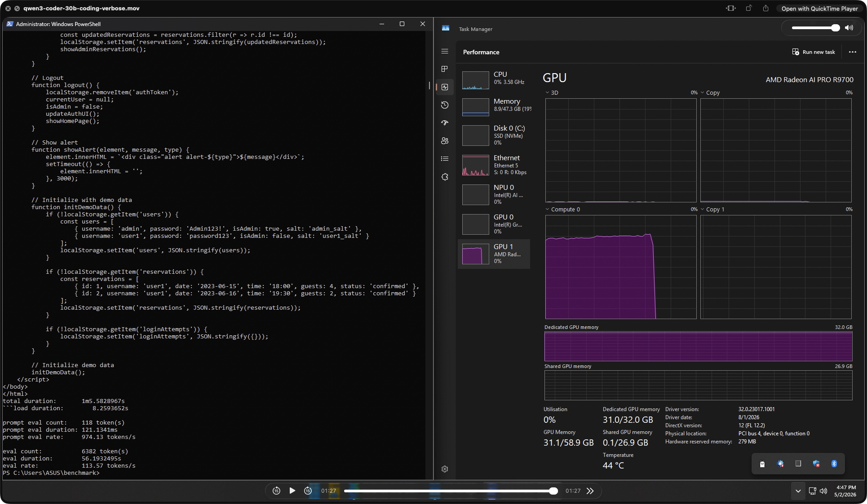Click the Run new task button
The height and width of the screenshot is (504, 867).
pos(814,52)
